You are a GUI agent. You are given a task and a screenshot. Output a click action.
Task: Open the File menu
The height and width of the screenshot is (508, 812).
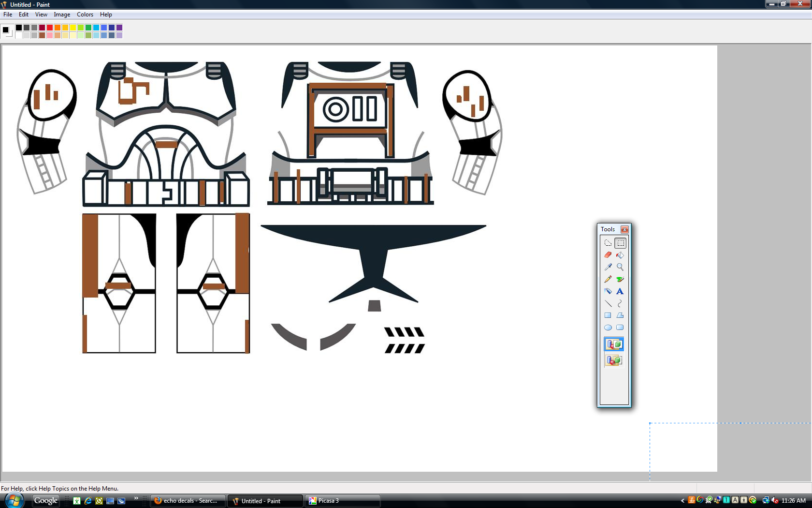tap(8, 15)
